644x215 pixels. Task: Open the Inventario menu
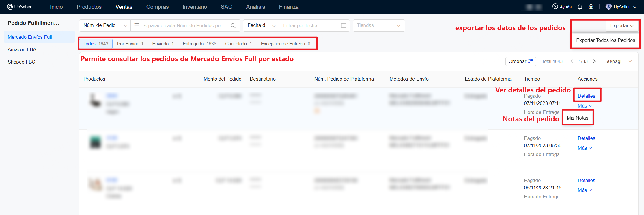[195, 7]
